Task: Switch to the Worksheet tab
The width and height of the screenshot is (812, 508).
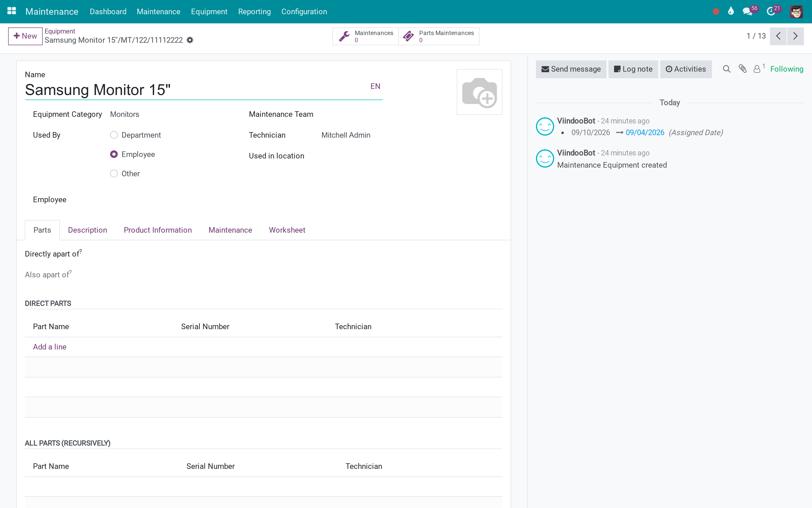Action: click(x=287, y=230)
